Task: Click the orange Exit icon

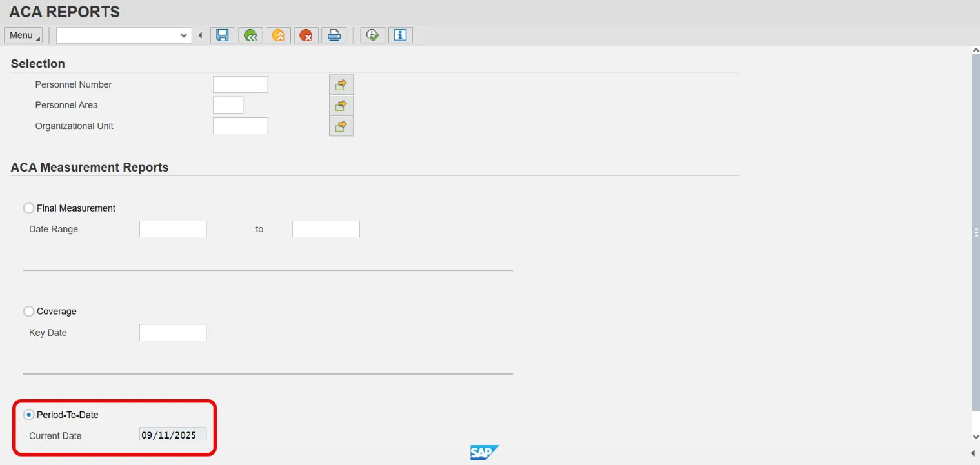Action: tap(278, 35)
